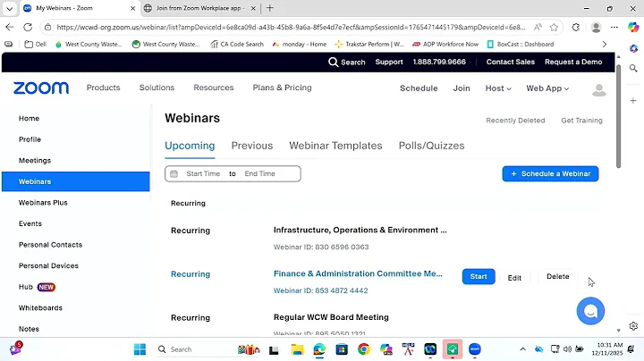
Task: Go to Plans & Pricing
Action: coord(282,88)
